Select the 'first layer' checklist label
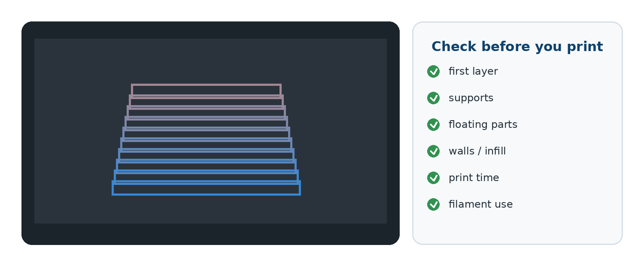Screen dimensions: 644x266 (x=473, y=72)
